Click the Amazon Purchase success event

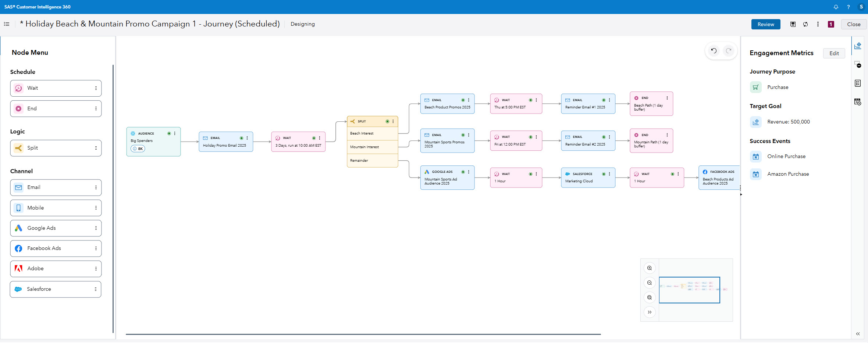pyautogui.click(x=788, y=174)
